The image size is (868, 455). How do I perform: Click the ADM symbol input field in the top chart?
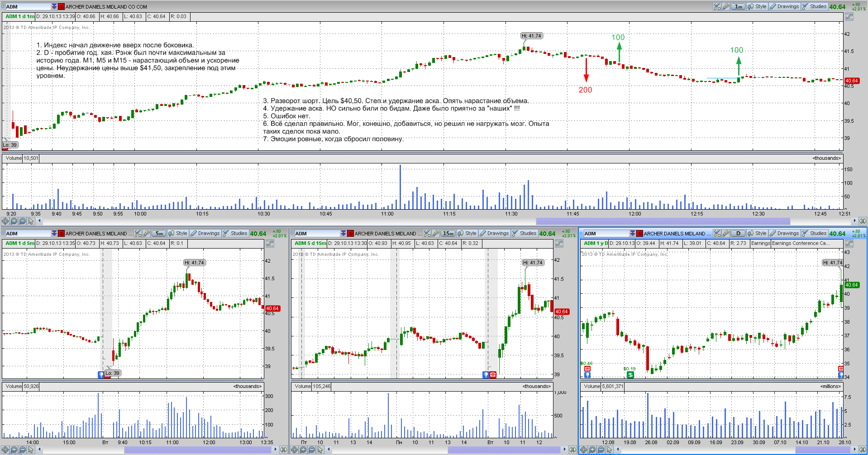coord(28,6)
